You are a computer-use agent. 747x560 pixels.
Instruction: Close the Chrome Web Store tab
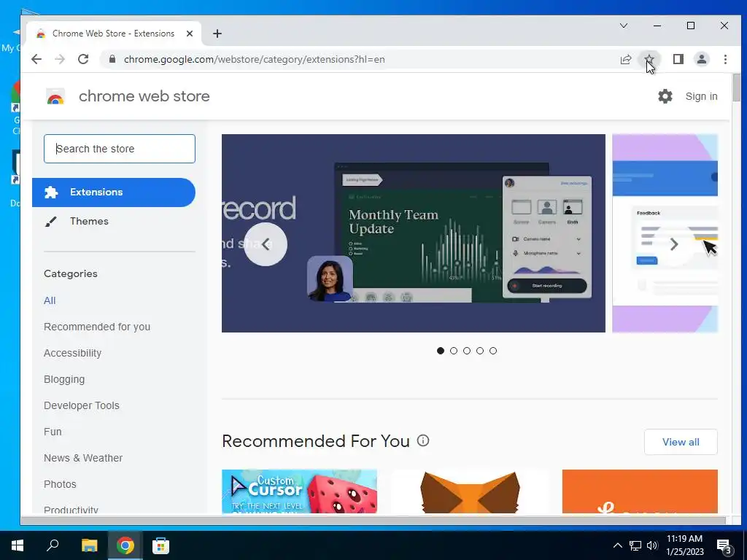click(x=190, y=34)
